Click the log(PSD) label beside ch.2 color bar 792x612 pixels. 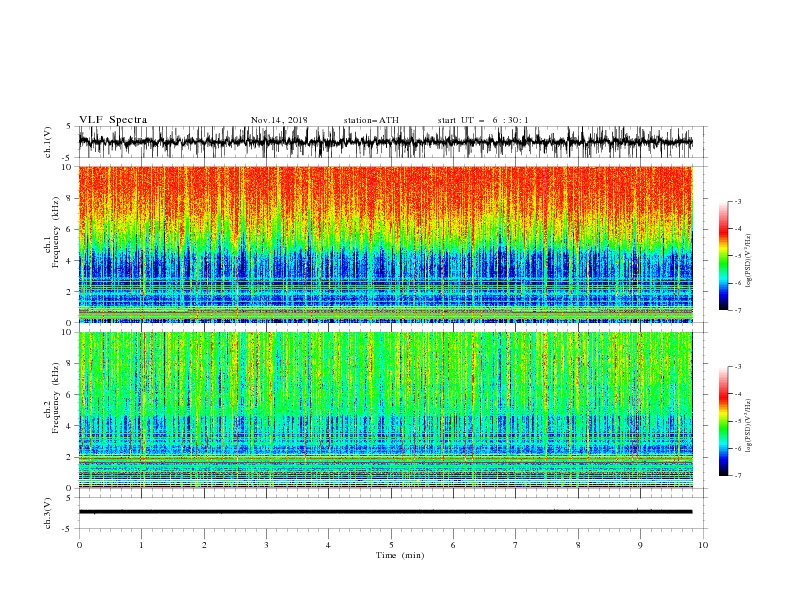(x=749, y=426)
